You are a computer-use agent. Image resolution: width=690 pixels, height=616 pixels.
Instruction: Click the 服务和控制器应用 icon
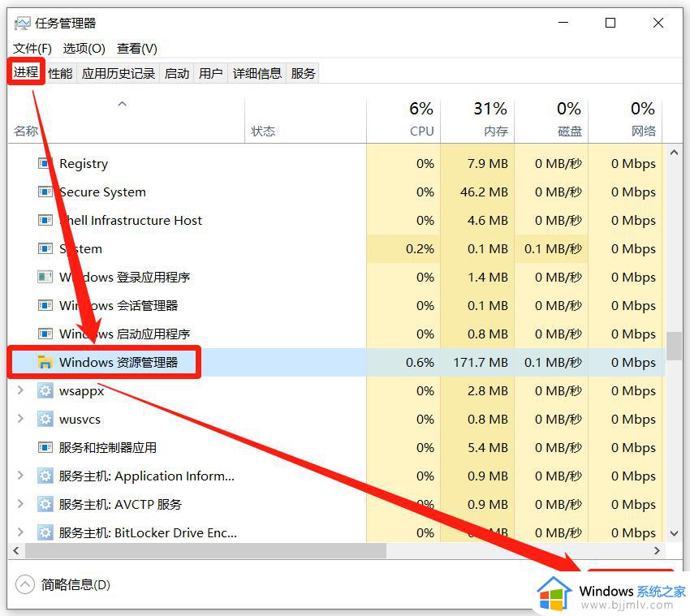[x=45, y=447]
